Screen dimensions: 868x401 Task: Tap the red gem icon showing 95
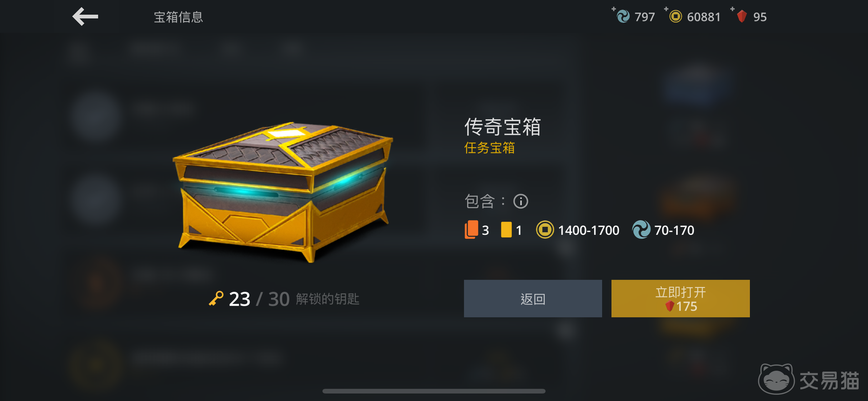742,17
